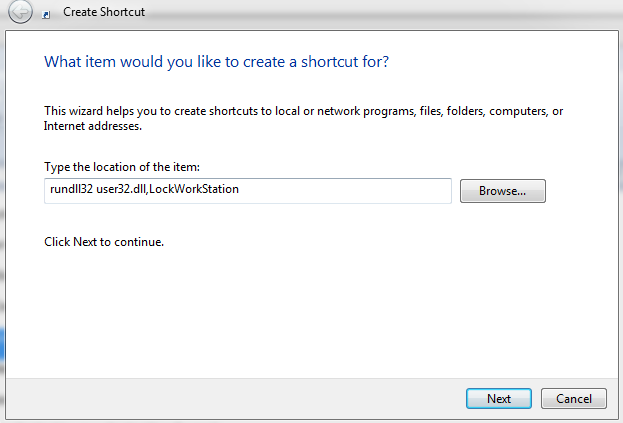Click the wizard description paragraph text

pyautogui.click(x=303, y=118)
